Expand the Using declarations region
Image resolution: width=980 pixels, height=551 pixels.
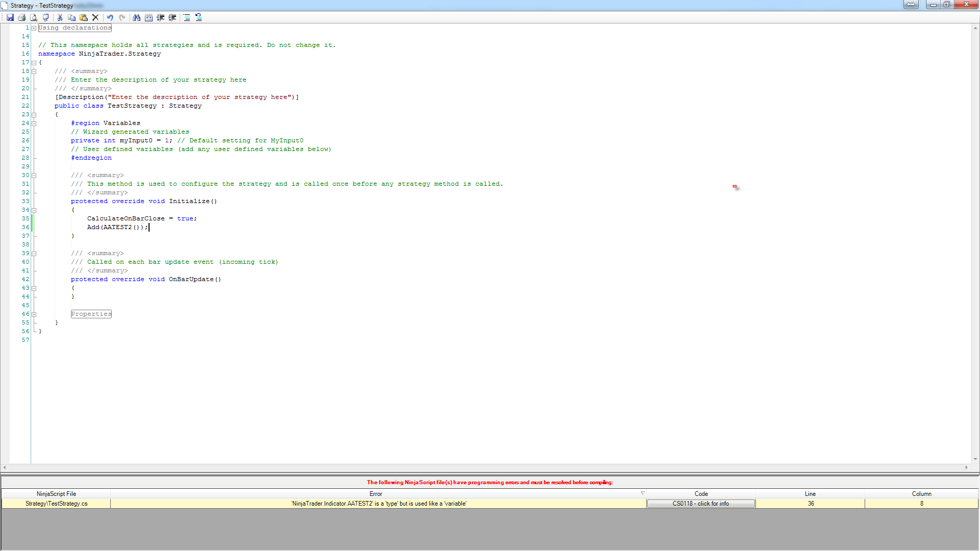tap(34, 28)
